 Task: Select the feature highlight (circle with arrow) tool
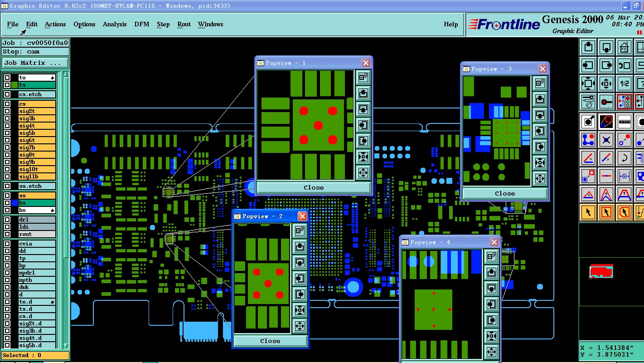[x=588, y=121]
